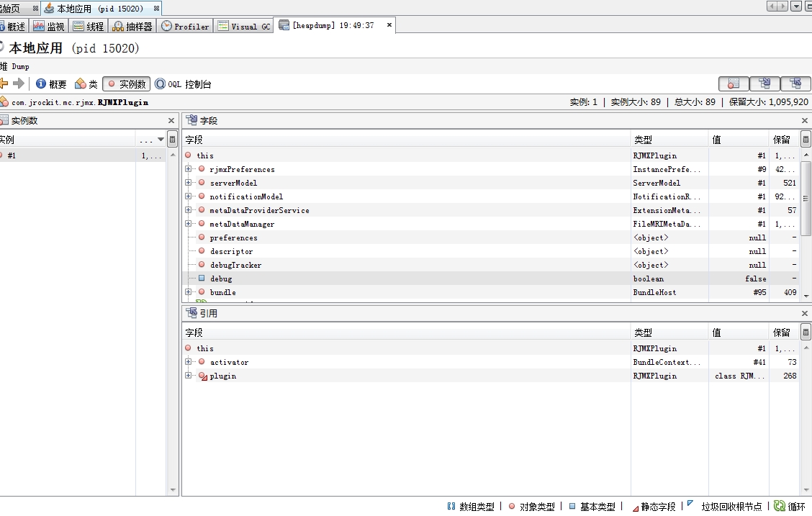Sort references table by 类型 column header
This screenshot has width=812, height=516.
click(x=669, y=332)
